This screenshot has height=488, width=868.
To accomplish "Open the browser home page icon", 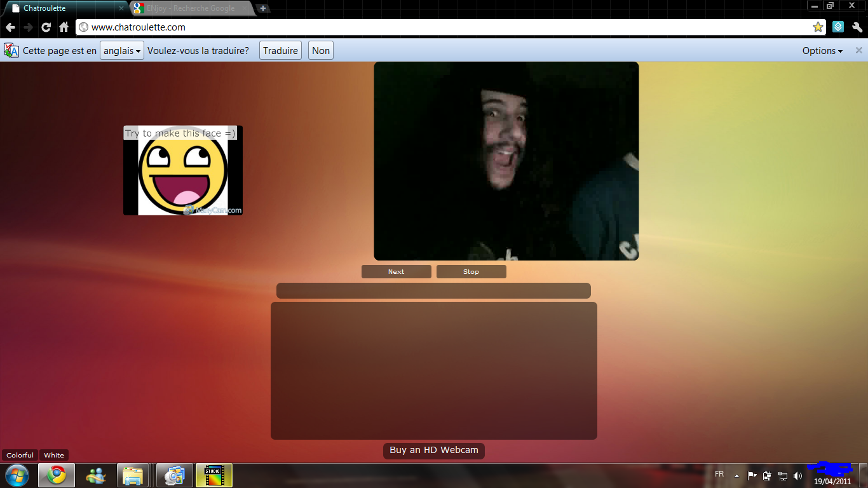I will 64,27.
